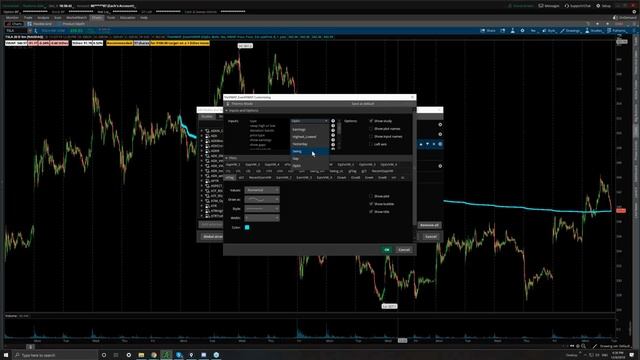
Task: Open the symbol dropdown next to TSLA
Action: pos(30,31)
